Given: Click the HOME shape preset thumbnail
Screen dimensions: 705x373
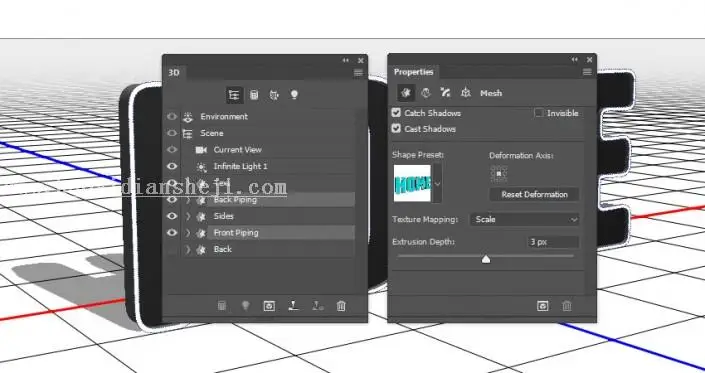Looking at the screenshot, I should click(412, 183).
